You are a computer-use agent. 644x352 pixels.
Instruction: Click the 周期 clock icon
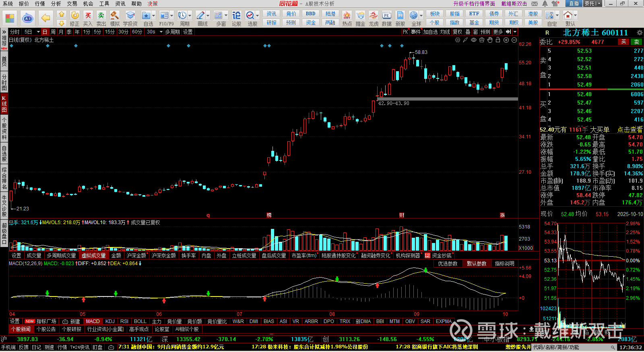(x=182, y=15)
